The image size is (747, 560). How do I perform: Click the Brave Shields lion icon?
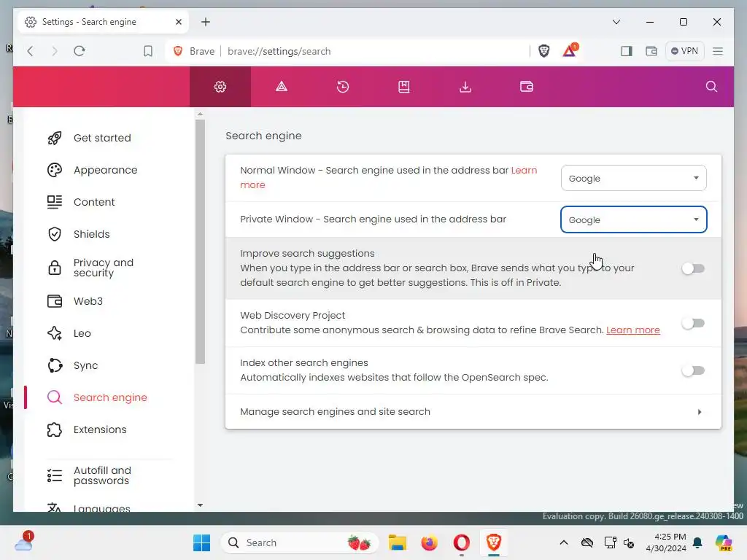click(544, 51)
